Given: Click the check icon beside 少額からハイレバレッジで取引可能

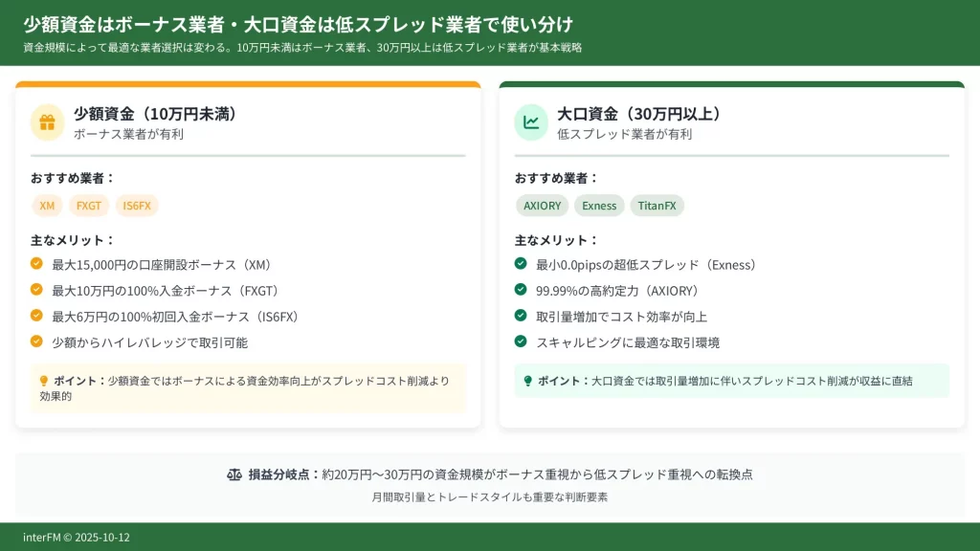Looking at the screenshot, I should click(x=36, y=342).
